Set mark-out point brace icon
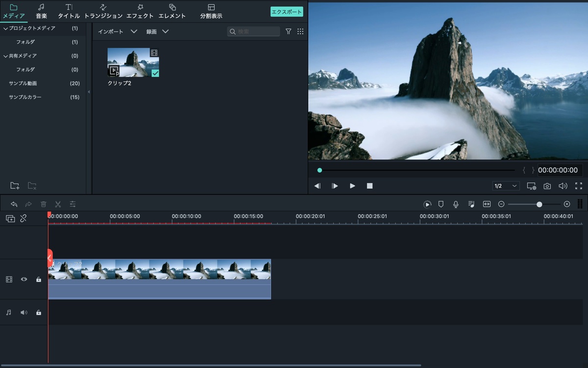 533,170
